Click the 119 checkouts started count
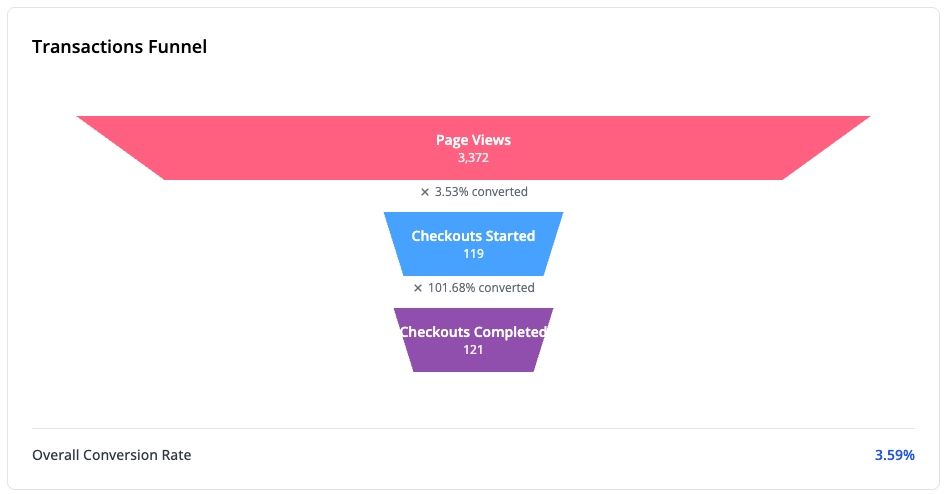The width and height of the screenshot is (946, 494). 473,254
